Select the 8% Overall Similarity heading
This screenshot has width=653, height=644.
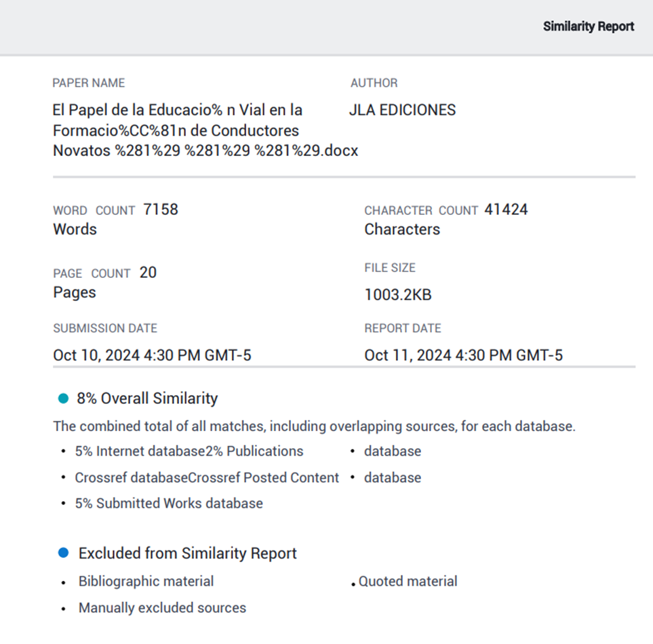click(147, 399)
